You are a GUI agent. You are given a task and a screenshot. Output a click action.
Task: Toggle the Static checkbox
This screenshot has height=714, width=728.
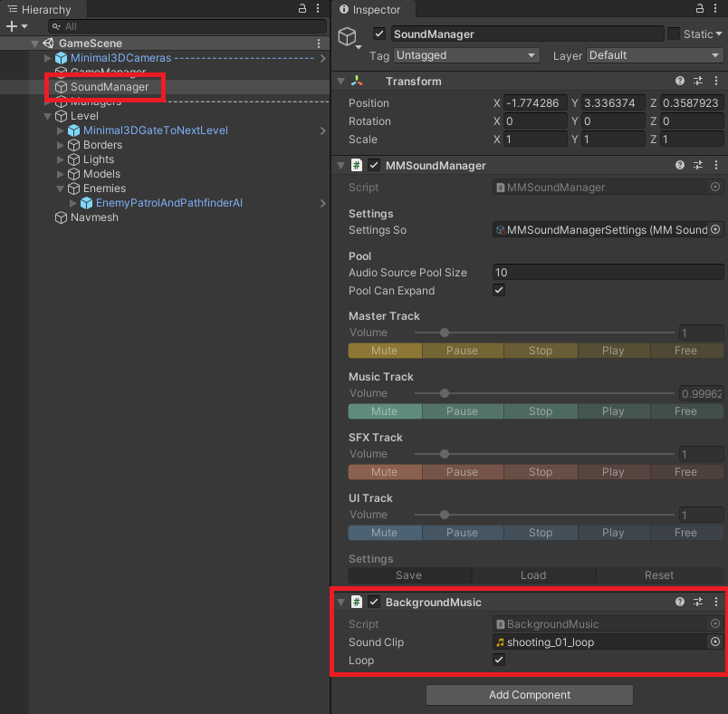(673, 34)
